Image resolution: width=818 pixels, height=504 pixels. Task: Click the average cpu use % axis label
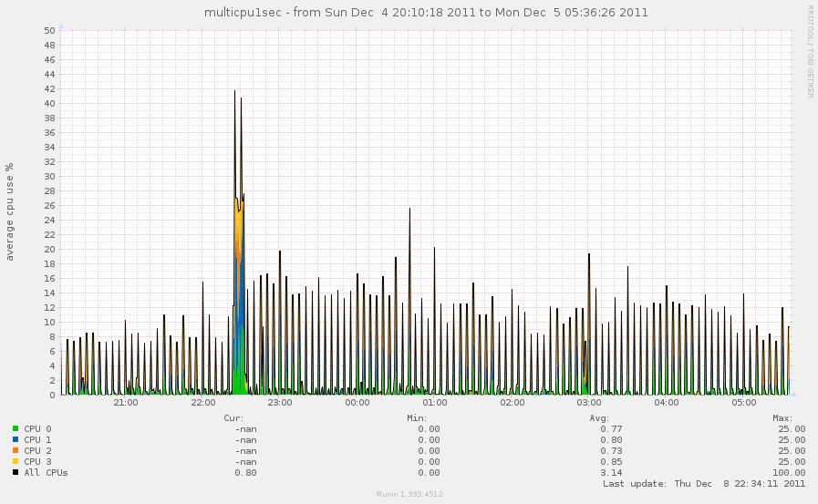(x=10, y=211)
